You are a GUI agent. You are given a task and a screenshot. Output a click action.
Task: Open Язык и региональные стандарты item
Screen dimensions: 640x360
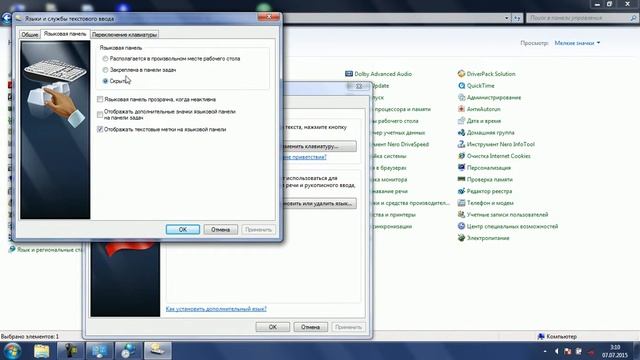46,249
